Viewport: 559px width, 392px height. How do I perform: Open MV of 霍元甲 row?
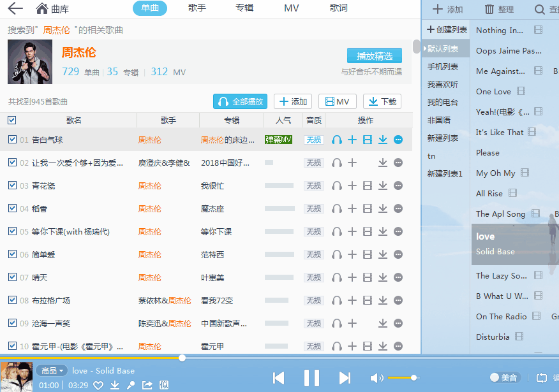pos(368,346)
